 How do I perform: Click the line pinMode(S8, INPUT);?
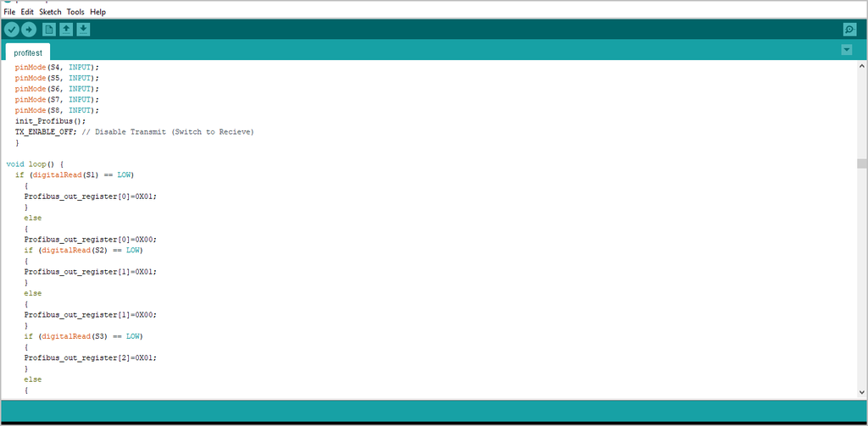(x=57, y=110)
